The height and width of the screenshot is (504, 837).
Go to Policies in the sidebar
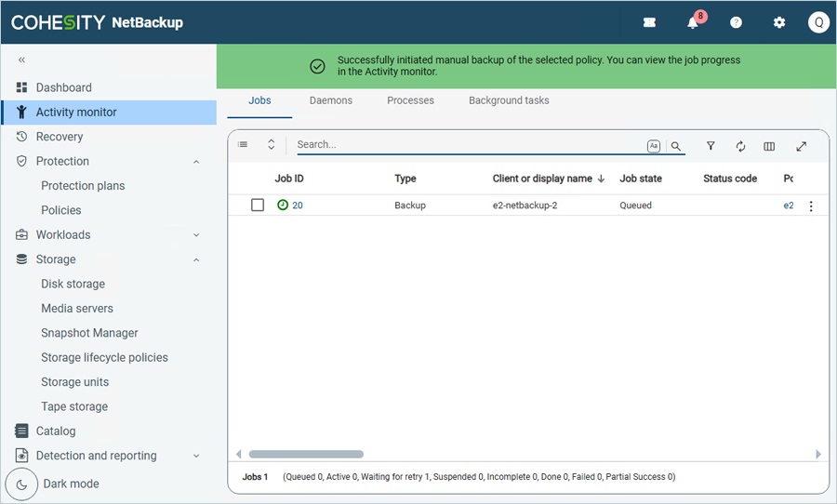pyautogui.click(x=61, y=210)
